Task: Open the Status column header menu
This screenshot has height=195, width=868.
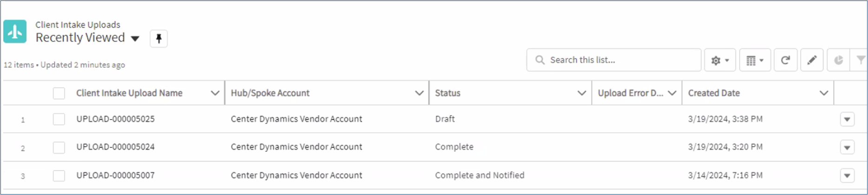Action: tap(581, 93)
